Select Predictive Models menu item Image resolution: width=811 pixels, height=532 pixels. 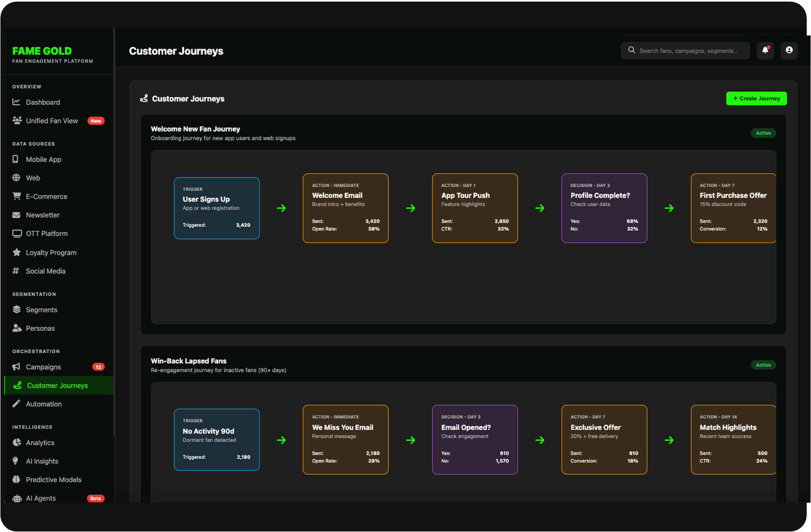[x=59, y=480]
